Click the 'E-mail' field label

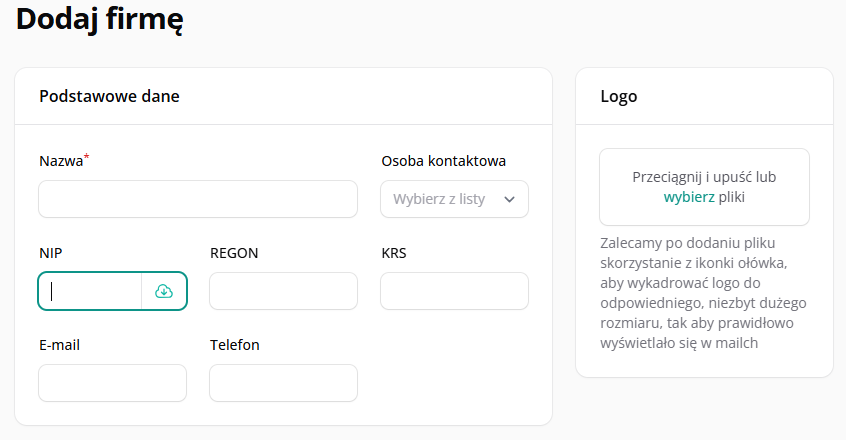59,345
